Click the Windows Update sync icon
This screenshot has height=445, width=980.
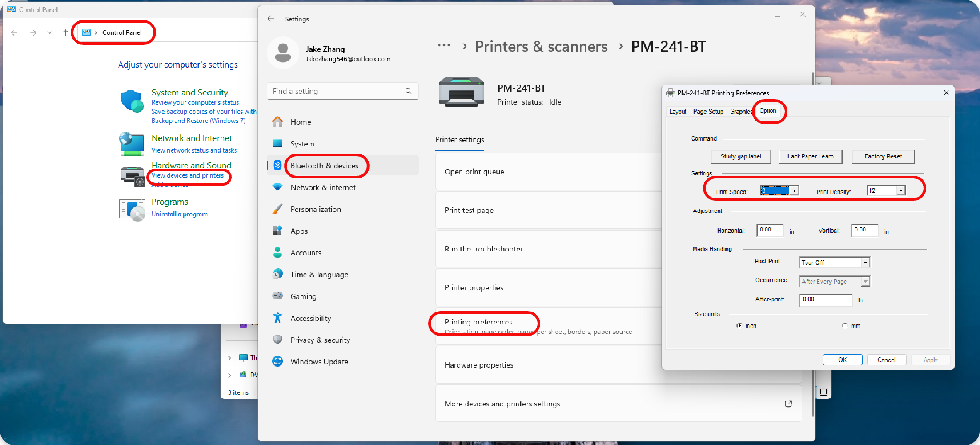point(277,361)
